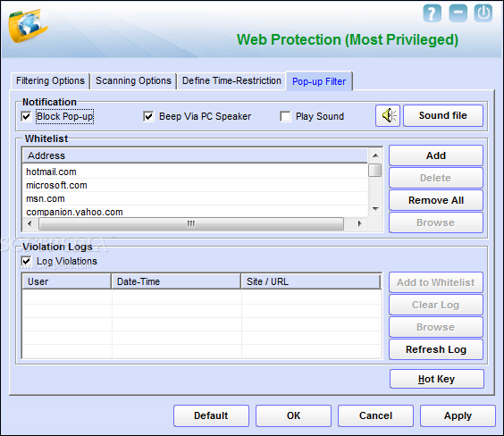Click the User column header
This screenshot has width=504, height=436.
point(67,281)
